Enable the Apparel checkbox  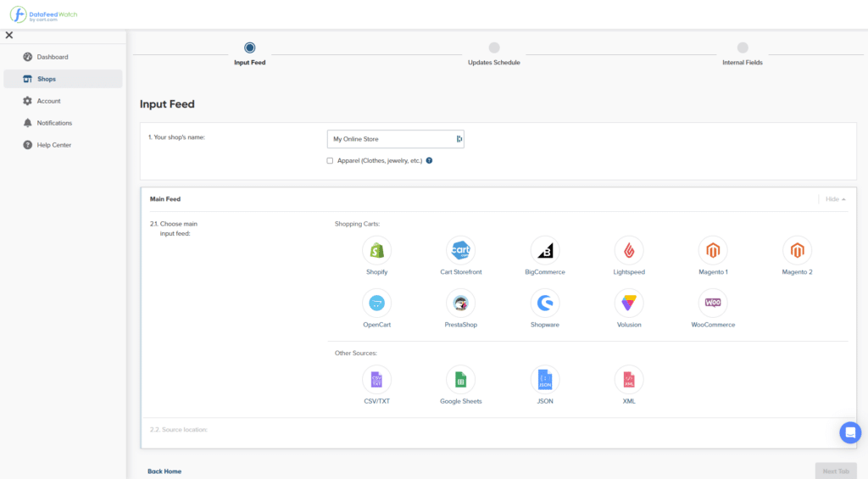click(x=330, y=160)
